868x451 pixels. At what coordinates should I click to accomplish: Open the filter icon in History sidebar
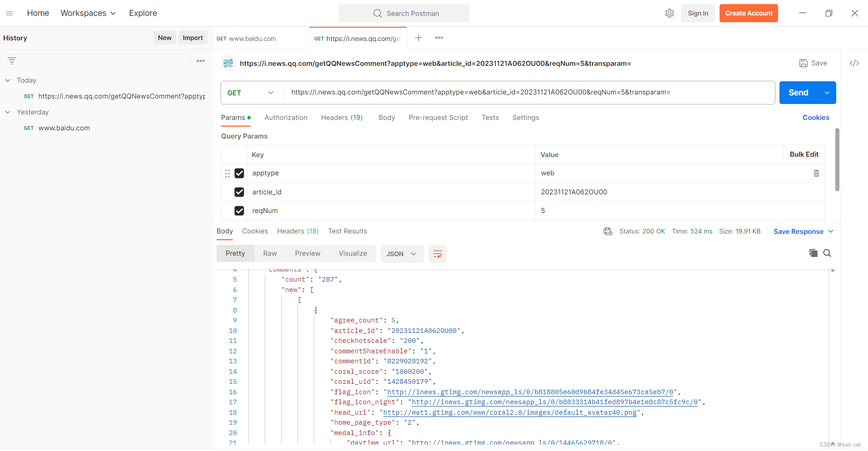12,60
